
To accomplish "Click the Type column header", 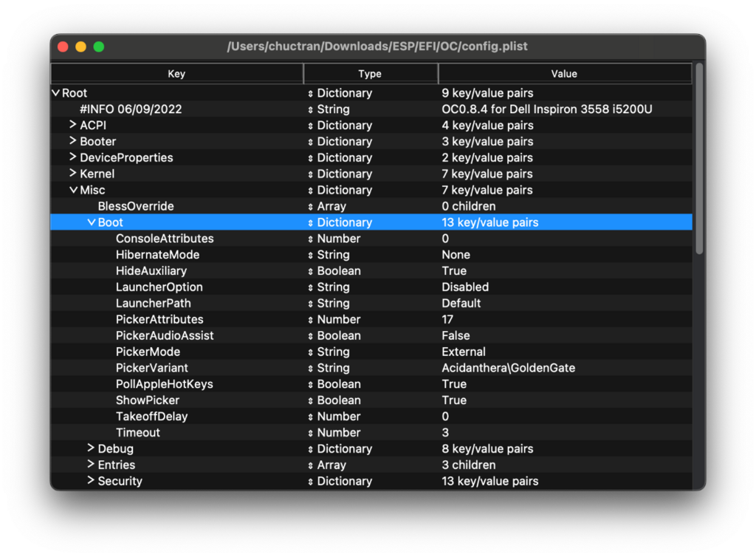I will tap(370, 74).
